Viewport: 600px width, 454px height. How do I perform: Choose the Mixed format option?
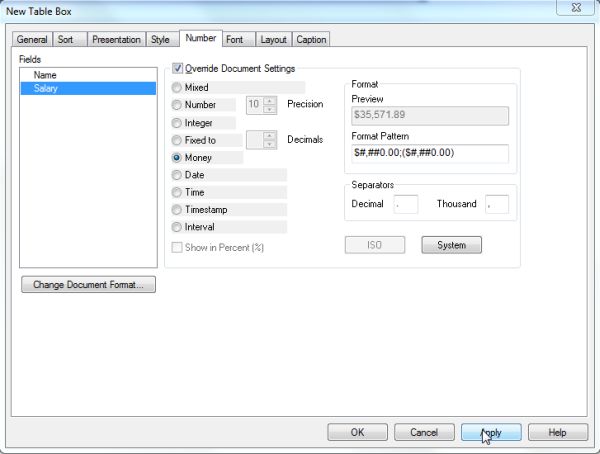pyautogui.click(x=176, y=88)
